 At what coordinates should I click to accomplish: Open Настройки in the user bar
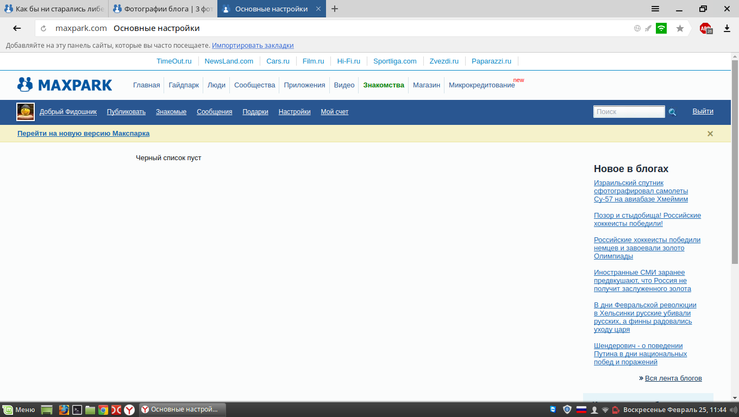coord(294,112)
